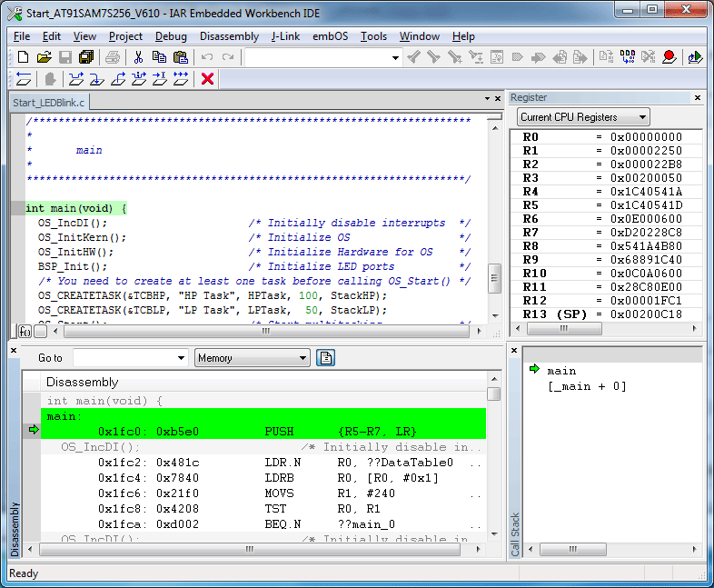Click the Make build icon
The image size is (714, 588).
[628, 57]
